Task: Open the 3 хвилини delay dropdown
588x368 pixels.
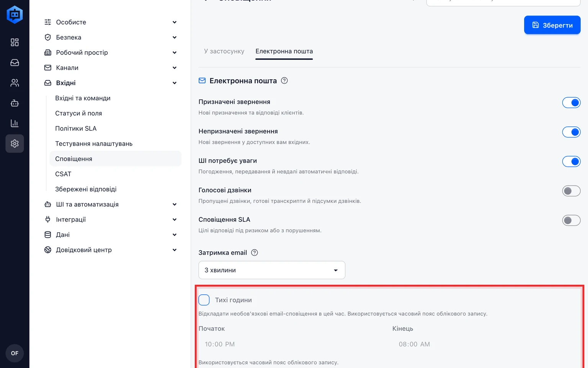Action: (272, 270)
